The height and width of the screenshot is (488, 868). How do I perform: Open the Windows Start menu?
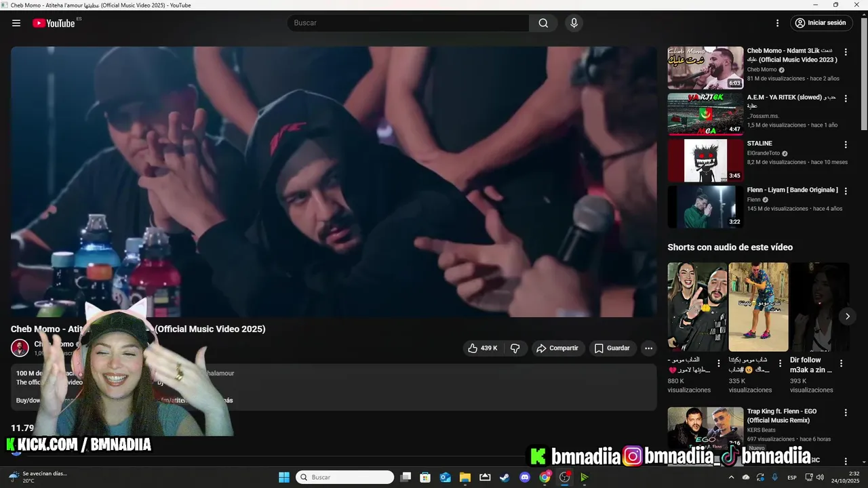[x=284, y=477]
